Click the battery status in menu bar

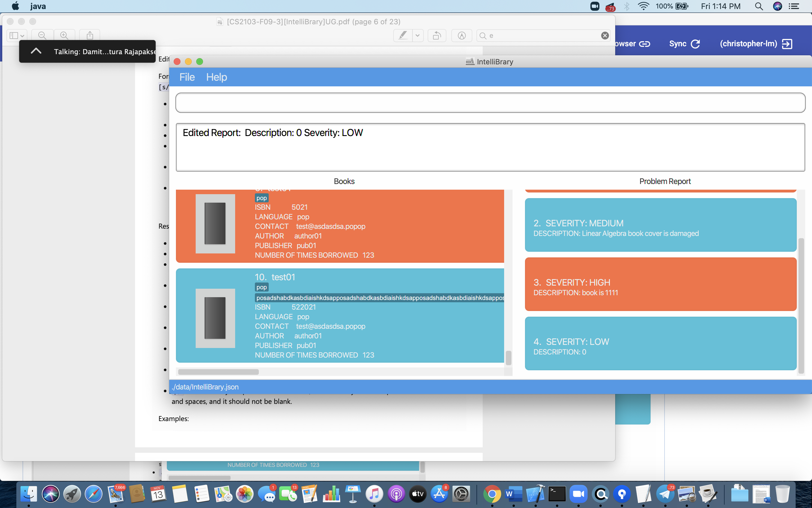(x=672, y=6)
